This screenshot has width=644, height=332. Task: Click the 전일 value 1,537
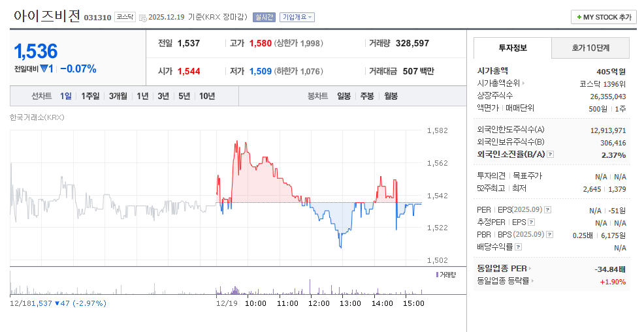(189, 43)
